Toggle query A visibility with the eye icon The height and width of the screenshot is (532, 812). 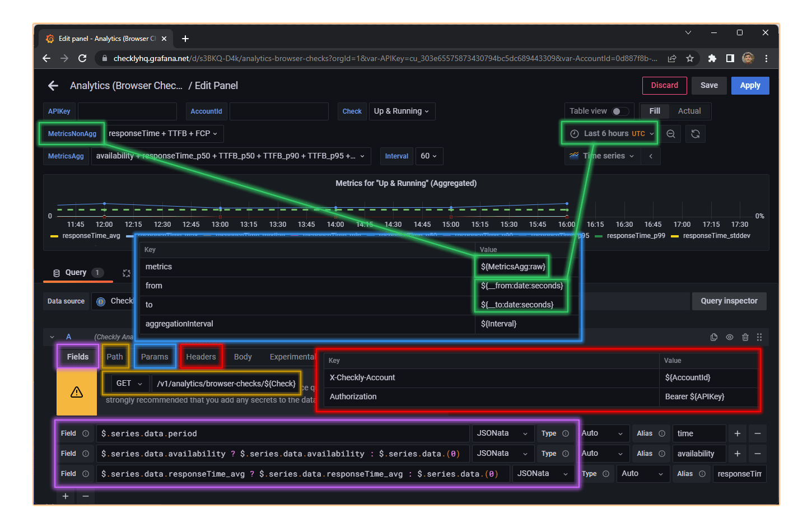(730, 337)
